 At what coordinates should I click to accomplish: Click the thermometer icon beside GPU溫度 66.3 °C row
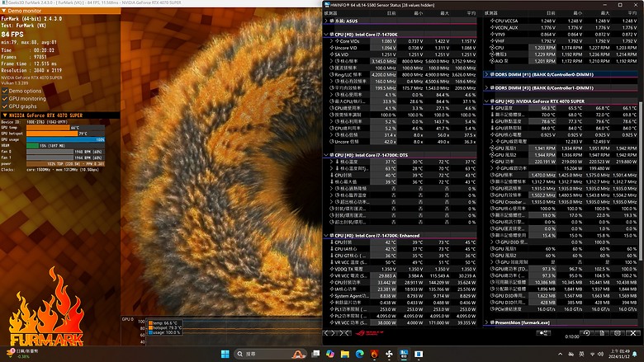[492, 108]
